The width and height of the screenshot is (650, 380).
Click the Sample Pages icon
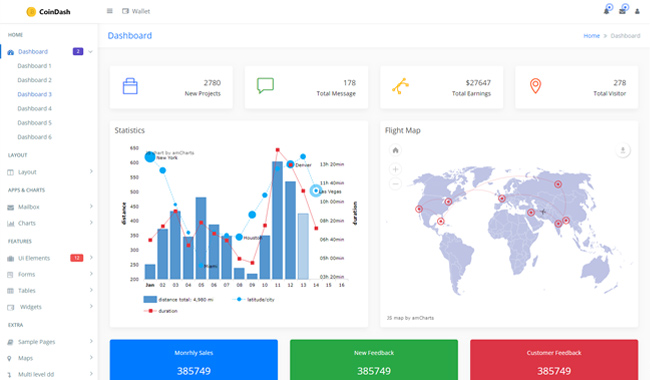(x=10, y=342)
